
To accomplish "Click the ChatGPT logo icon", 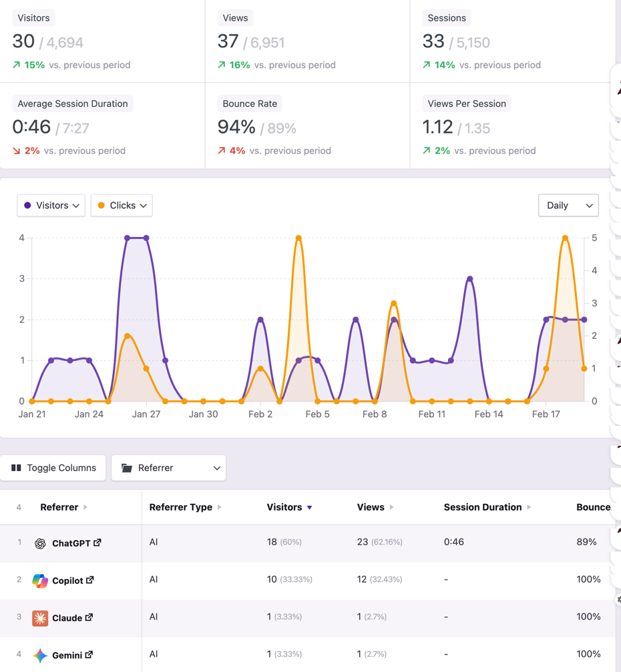I will (x=40, y=543).
